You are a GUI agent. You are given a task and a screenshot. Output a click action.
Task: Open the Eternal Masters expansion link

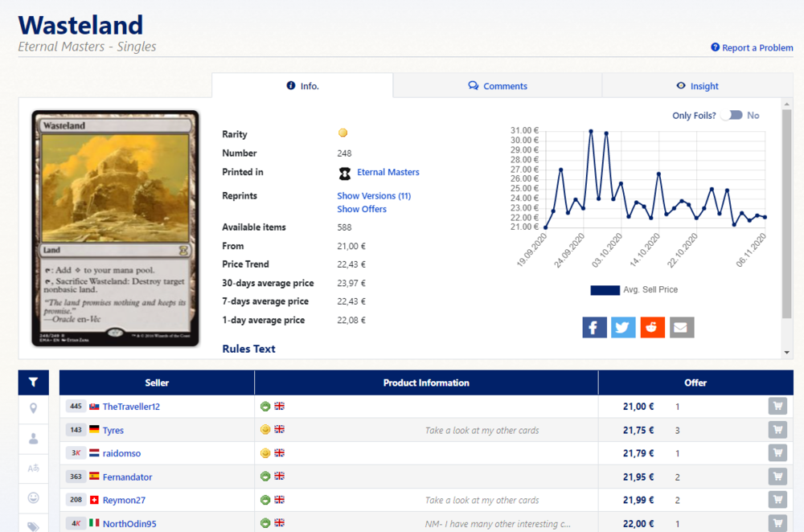coord(388,172)
